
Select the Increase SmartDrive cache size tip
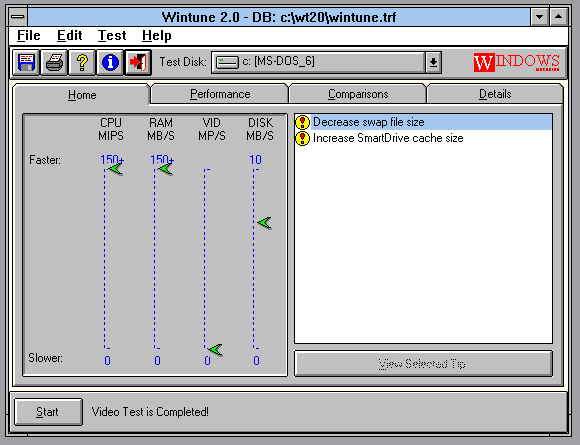pyautogui.click(x=423, y=138)
